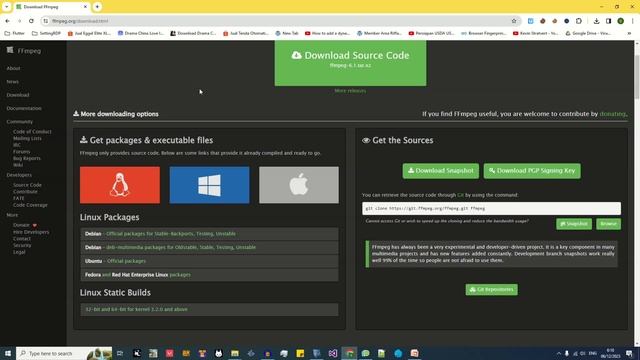Click the page vertical scrollbar
The height and width of the screenshot is (360, 640).
point(636,78)
